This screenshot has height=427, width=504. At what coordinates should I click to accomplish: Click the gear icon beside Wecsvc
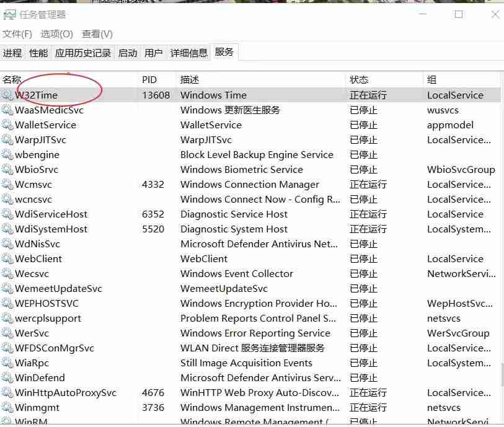[7, 273]
